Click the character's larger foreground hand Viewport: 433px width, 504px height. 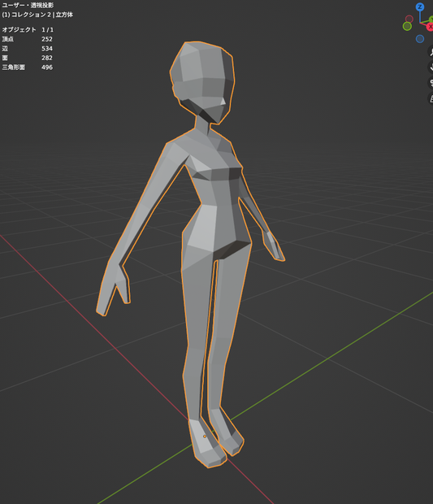point(113,289)
